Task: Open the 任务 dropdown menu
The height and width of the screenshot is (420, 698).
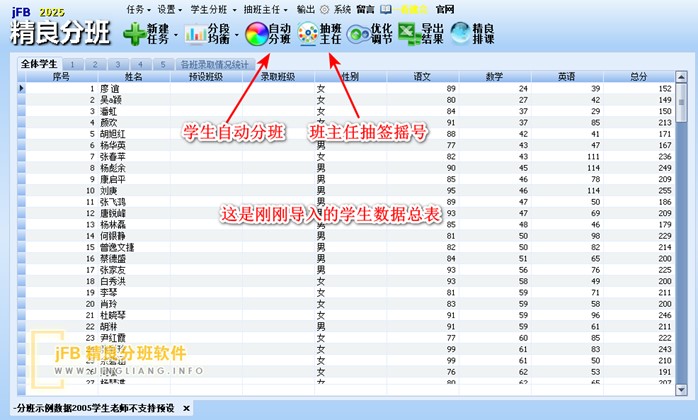Action: coord(139,8)
